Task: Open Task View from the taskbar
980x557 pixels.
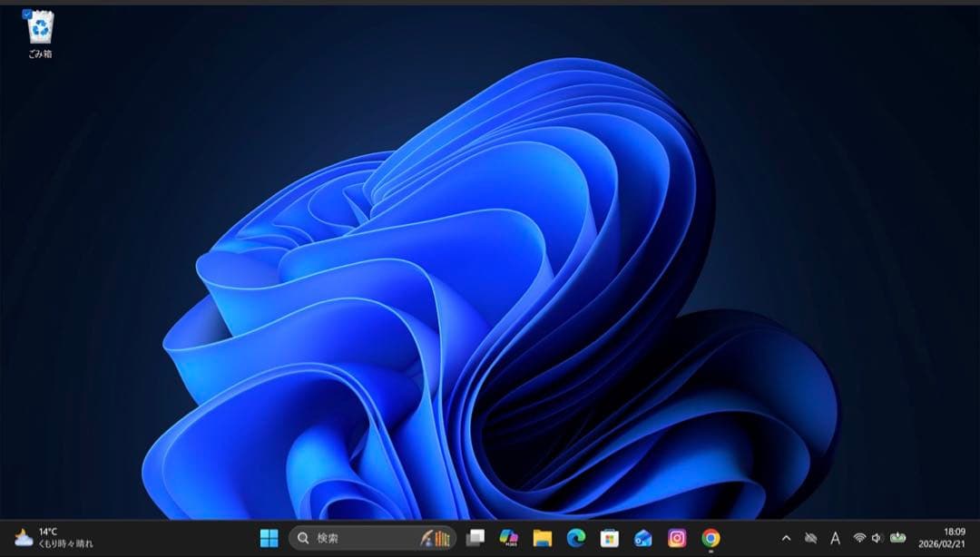Action: (x=475, y=538)
